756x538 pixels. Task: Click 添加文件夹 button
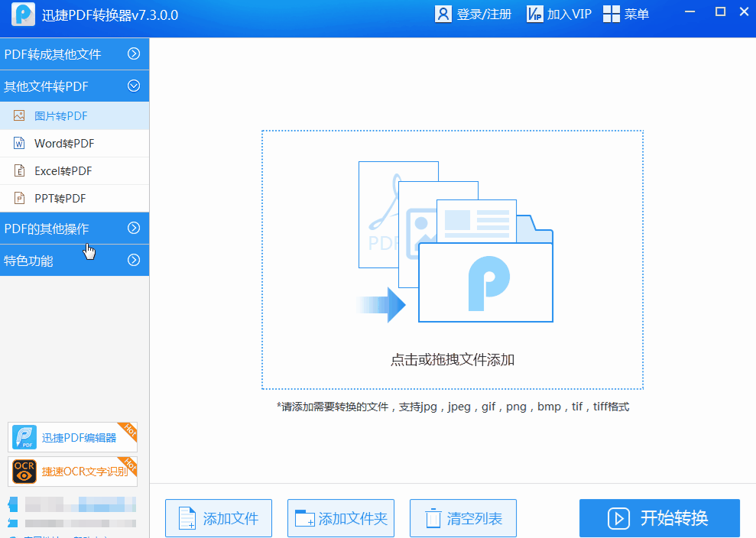point(341,518)
